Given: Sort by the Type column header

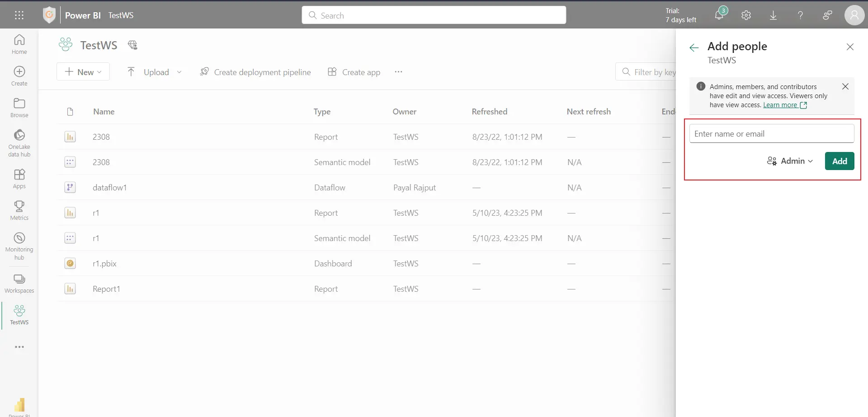Looking at the screenshot, I should 322,112.
